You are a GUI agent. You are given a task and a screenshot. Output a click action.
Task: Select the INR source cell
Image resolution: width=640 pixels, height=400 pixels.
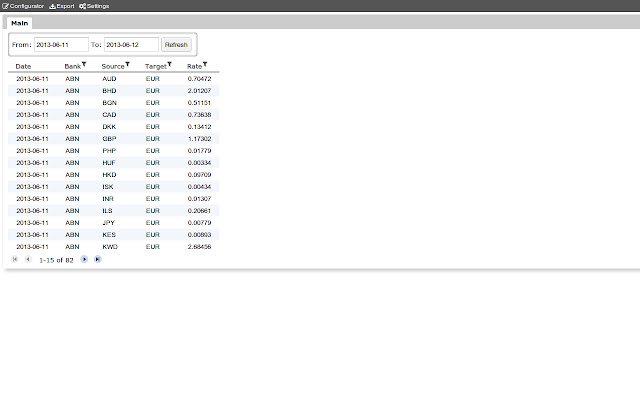pyautogui.click(x=108, y=199)
